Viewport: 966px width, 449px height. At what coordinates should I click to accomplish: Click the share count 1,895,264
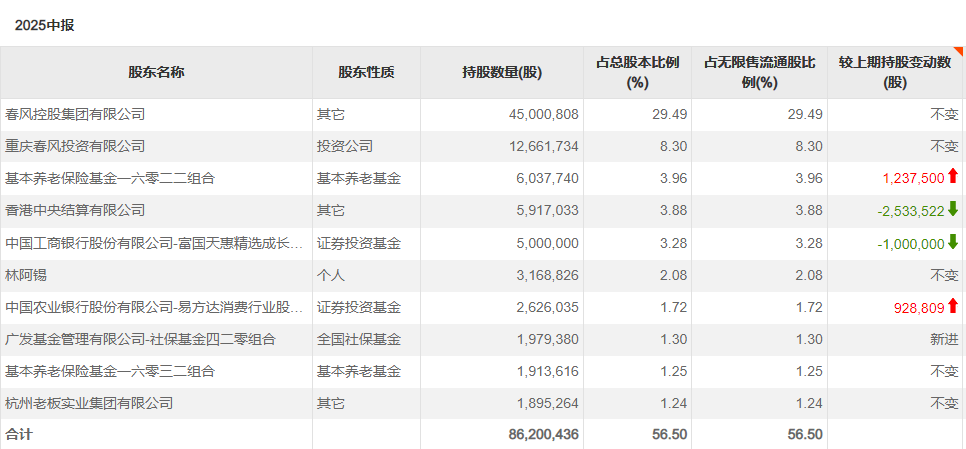pyautogui.click(x=547, y=403)
